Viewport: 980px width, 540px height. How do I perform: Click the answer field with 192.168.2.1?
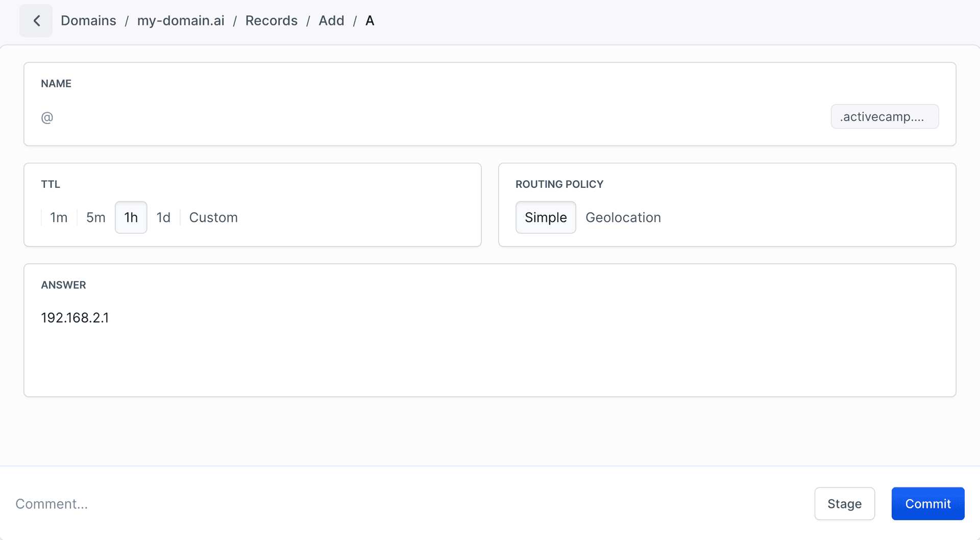point(75,318)
